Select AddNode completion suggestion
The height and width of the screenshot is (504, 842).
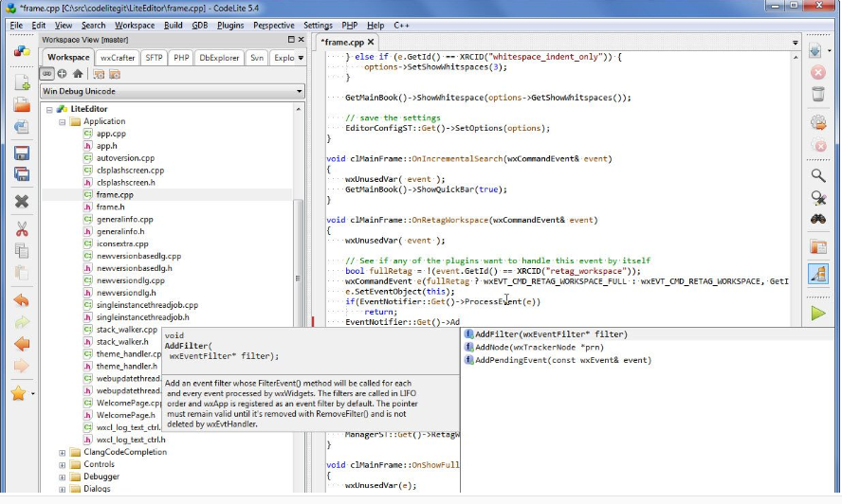click(x=649, y=348)
